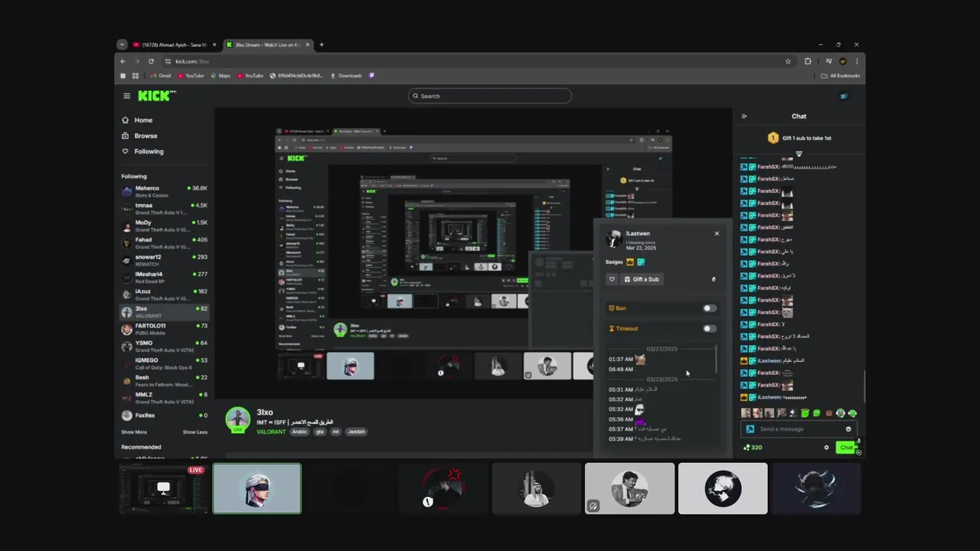Open the YSMO channel
980x551 pixels.
[x=164, y=347]
